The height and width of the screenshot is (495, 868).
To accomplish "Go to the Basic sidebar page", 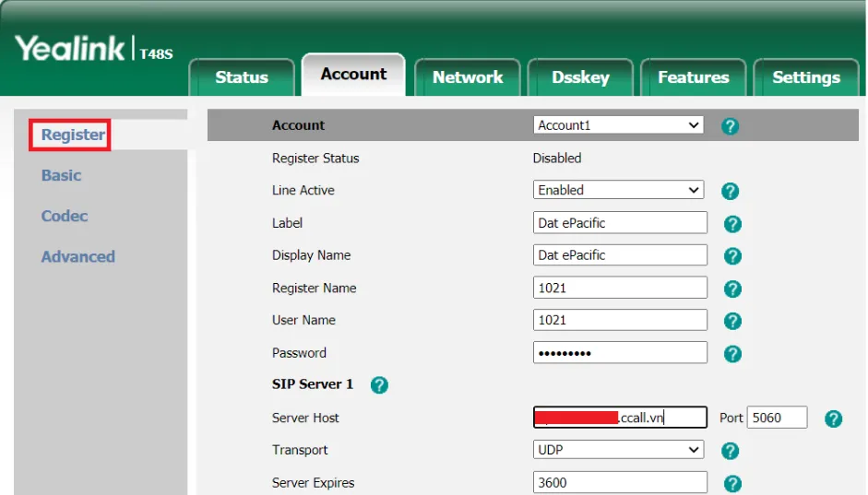I will click(x=61, y=175).
